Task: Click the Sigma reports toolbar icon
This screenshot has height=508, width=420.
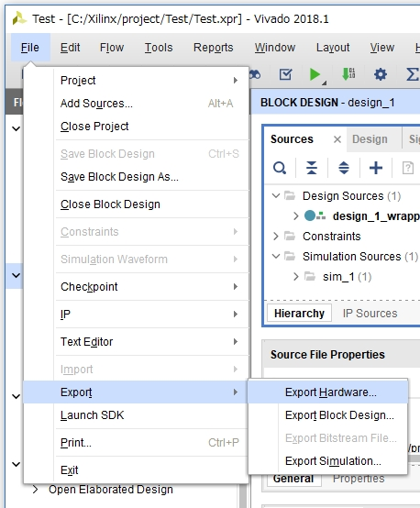Action: point(413,74)
